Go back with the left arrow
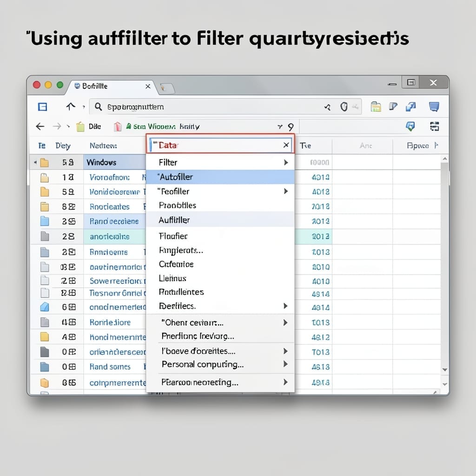 [40, 126]
